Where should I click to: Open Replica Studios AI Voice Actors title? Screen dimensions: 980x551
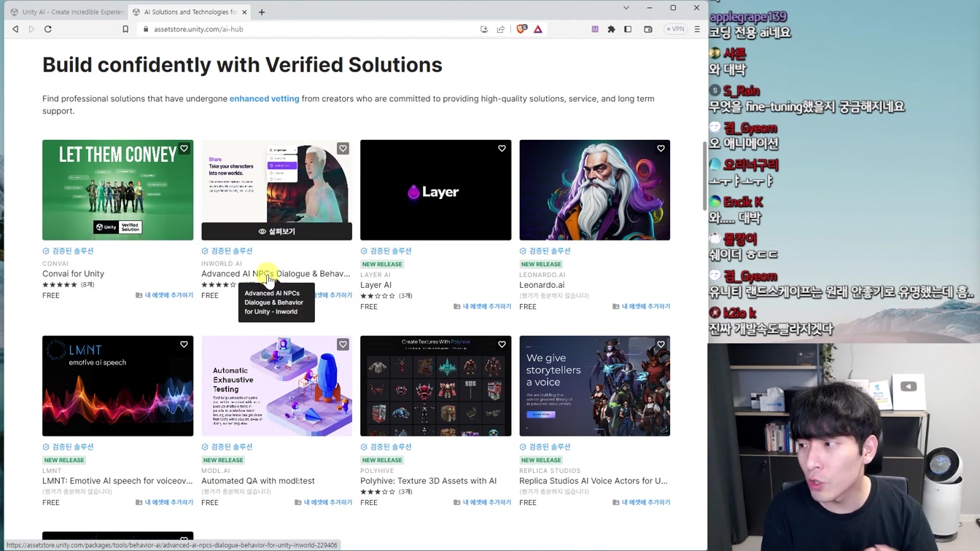coord(594,481)
